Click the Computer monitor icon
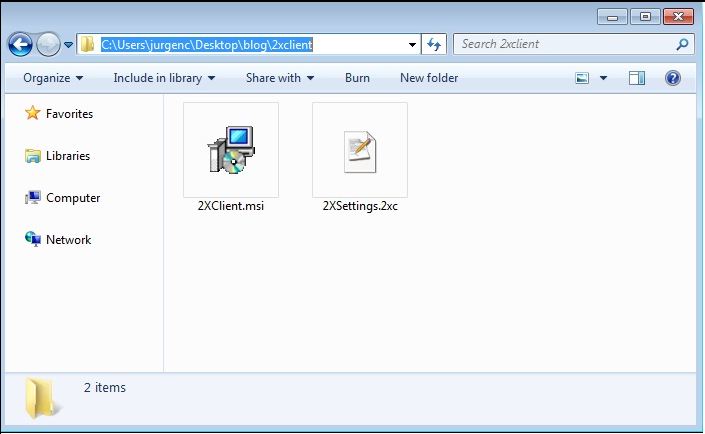Image resolution: width=705 pixels, height=434 pixels. (x=32, y=197)
